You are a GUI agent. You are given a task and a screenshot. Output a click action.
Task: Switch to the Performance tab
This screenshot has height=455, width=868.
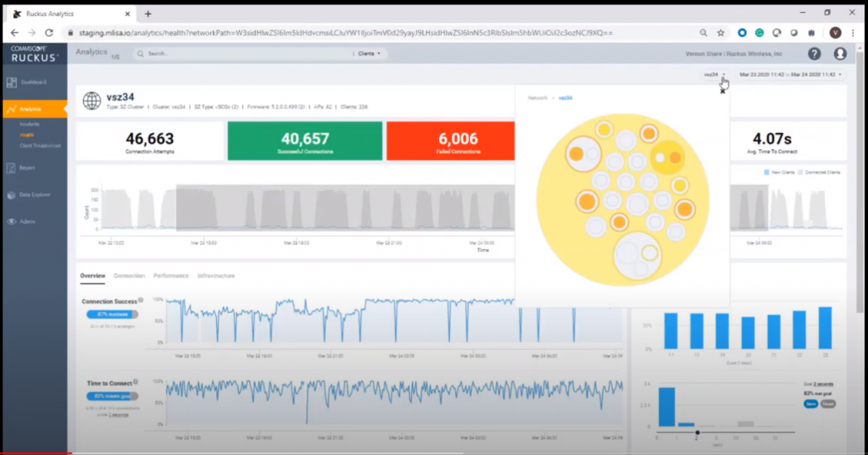pyautogui.click(x=171, y=275)
